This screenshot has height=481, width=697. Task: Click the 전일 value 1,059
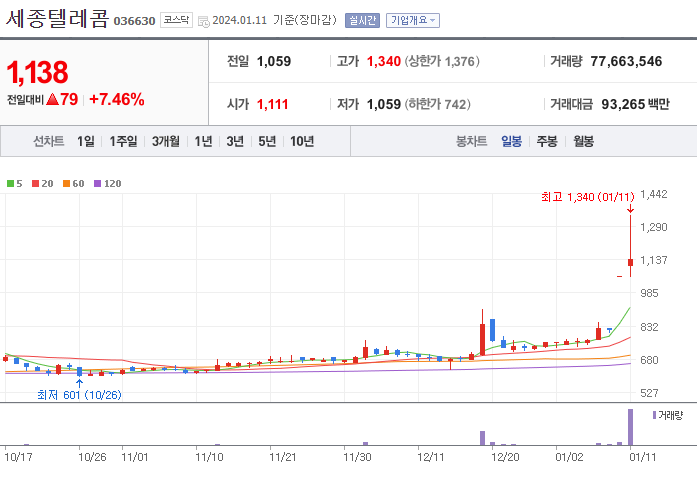274,61
